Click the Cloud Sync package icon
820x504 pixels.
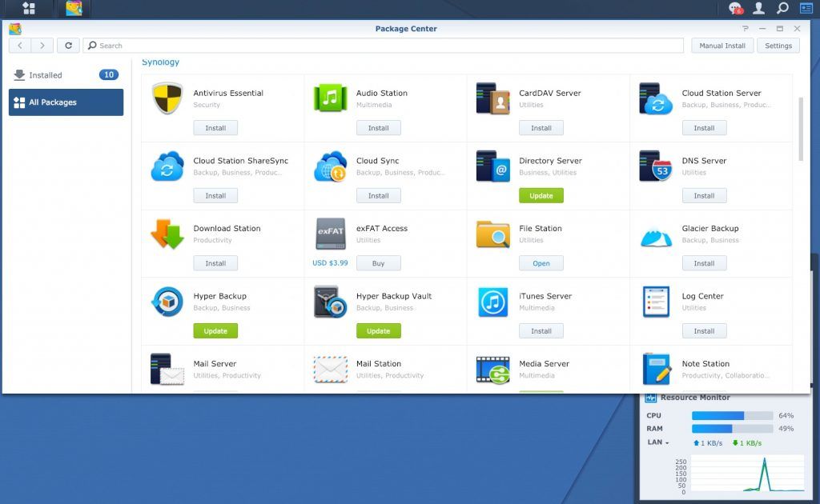[x=330, y=166]
